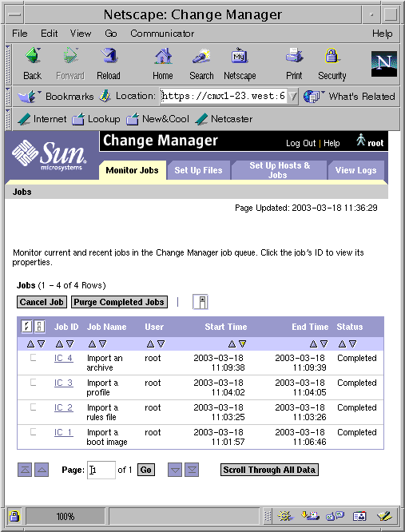Open the Internet personal toolbar folder

42,119
